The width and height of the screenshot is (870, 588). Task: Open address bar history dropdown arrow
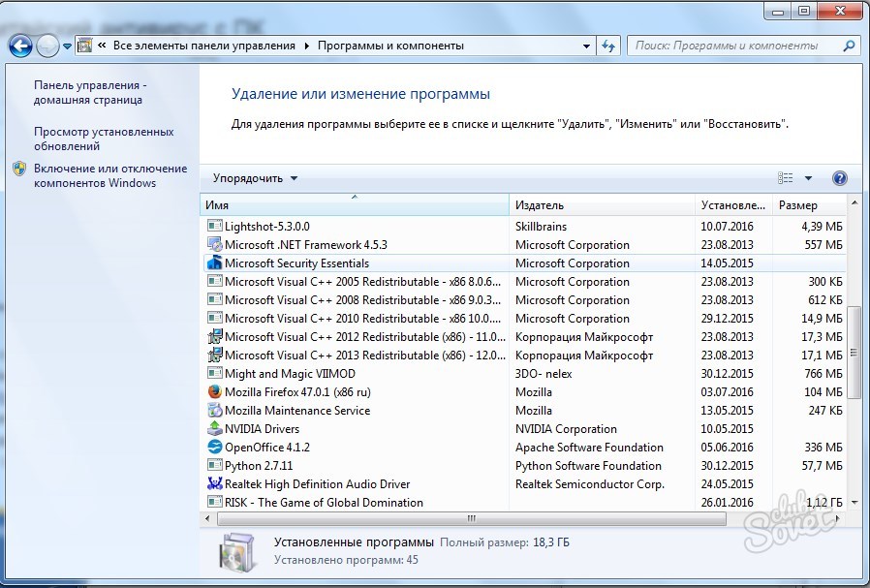click(x=587, y=46)
